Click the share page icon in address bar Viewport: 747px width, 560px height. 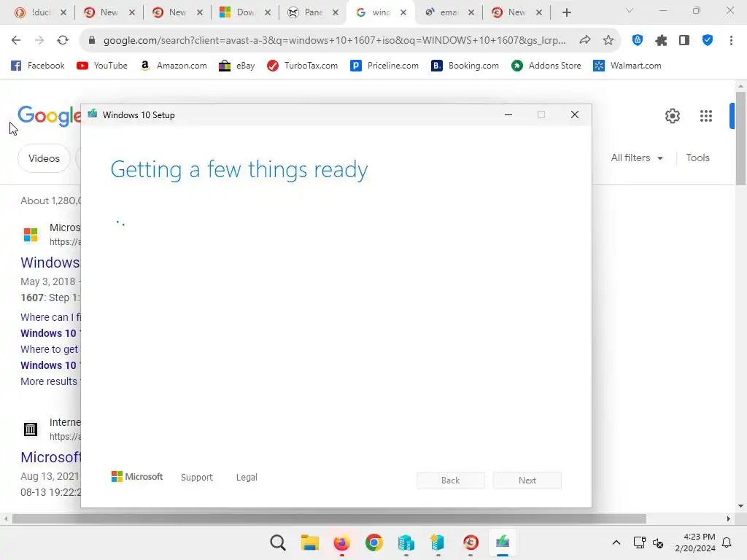coord(585,41)
